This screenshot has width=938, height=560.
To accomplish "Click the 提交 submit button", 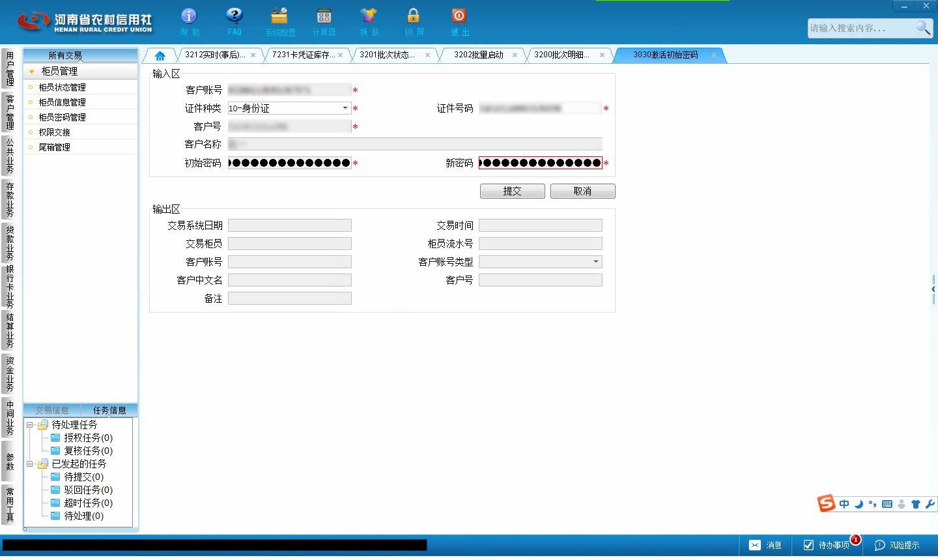I will tap(513, 191).
